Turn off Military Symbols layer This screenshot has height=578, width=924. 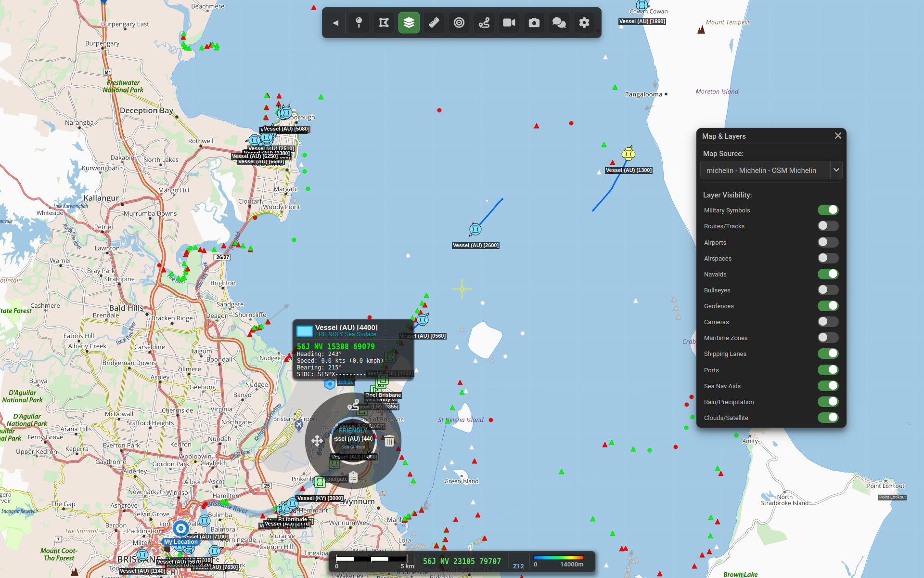[x=828, y=210]
